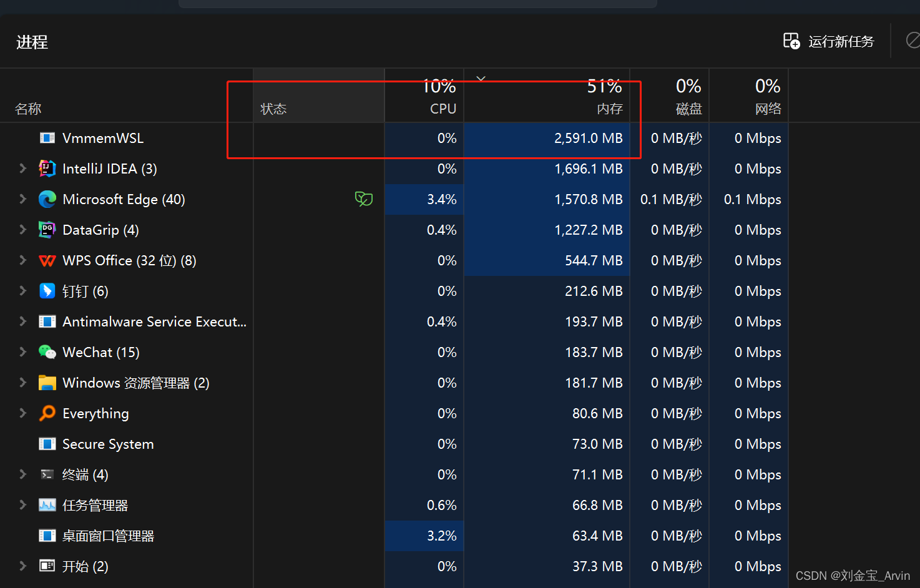The image size is (920, 588).
Task: Select the 钉钉 (6) process name
Action: 86,291
